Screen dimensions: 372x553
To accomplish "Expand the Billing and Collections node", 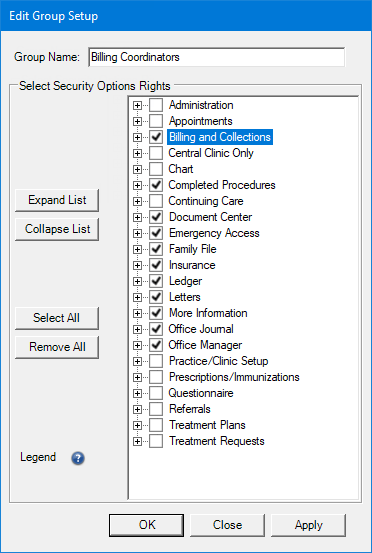I will coord(138,137).
